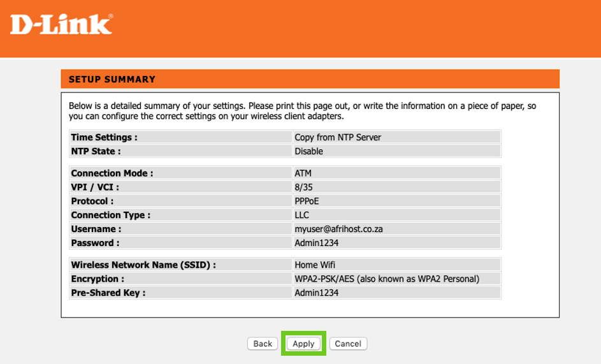Click the Password row's Admin1234 value
The image size is (601, 364).
tap(316, 243)
